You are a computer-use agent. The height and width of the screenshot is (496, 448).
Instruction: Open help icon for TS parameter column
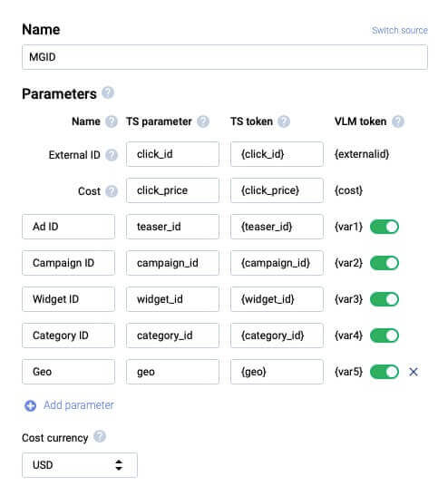(203, 122)
